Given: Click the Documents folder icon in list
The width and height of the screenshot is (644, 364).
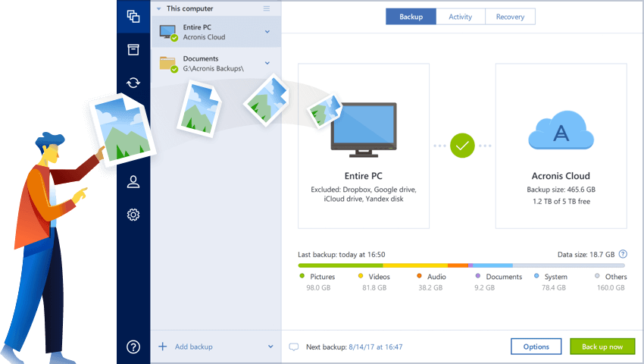Looking at the screenshot, I should click(x=168, y=64).
